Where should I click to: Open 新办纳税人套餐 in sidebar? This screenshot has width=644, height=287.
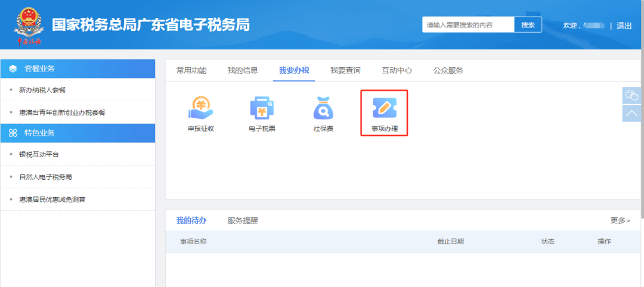click(x=42, y=90)
